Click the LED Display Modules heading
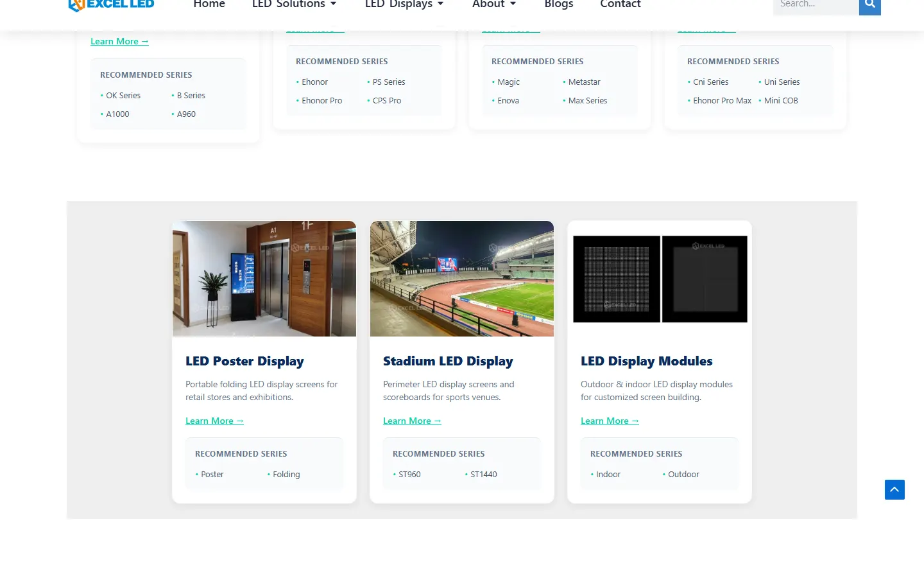 click(646, 361)
